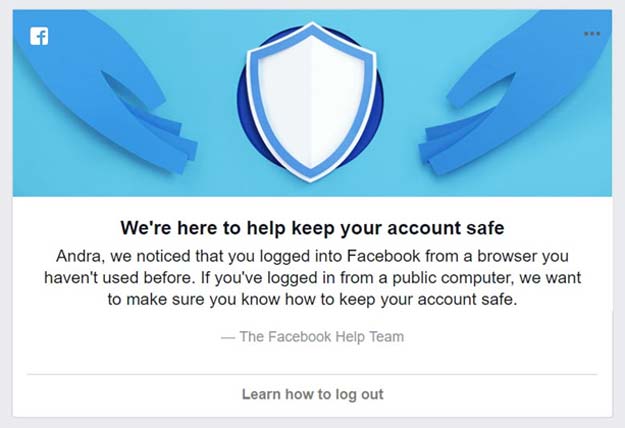This screenshot has height=428, width=625.
Task: Open the "Learn how to log out" link
Action: [312, 394]
